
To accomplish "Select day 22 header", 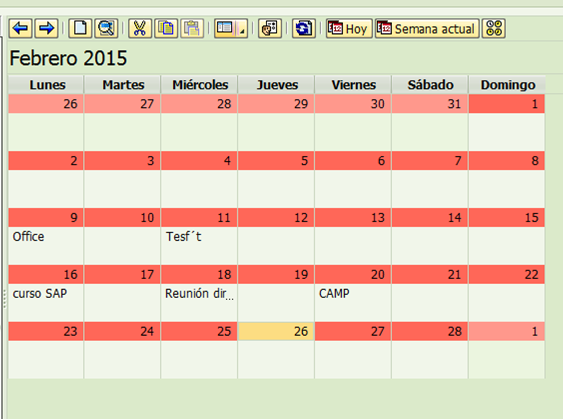I will tap(507, 274).
